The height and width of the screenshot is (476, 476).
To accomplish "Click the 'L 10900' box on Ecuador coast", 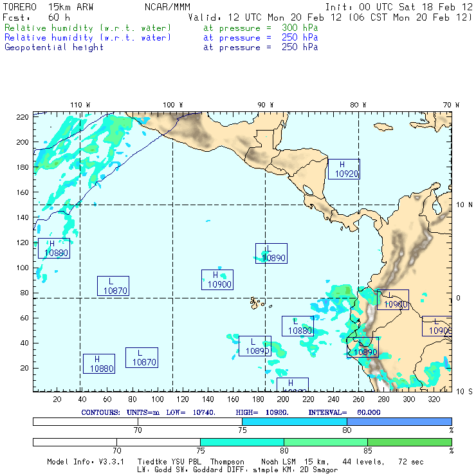I will point(393,300).
